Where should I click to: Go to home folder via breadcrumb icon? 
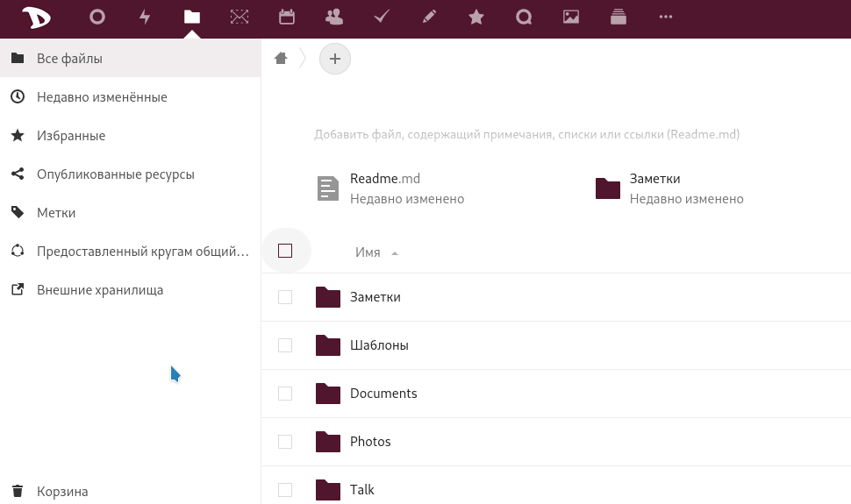pyautogui.click(x=281, y=59)
